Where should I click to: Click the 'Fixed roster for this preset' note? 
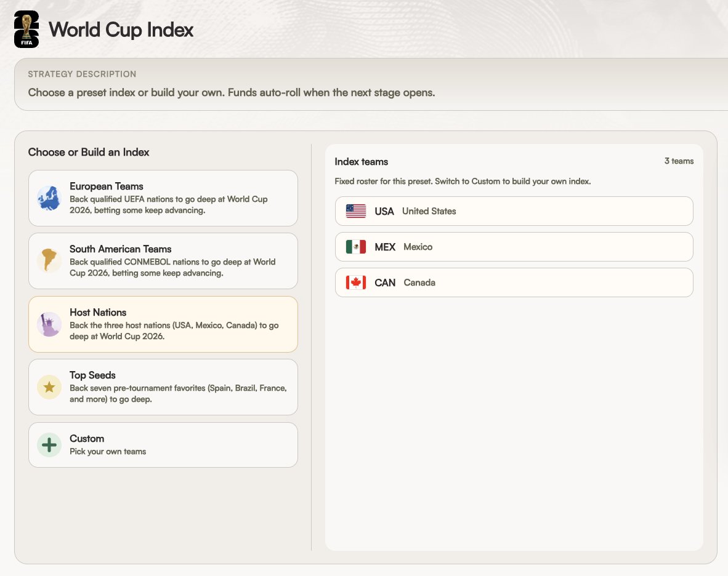point(463,182)
